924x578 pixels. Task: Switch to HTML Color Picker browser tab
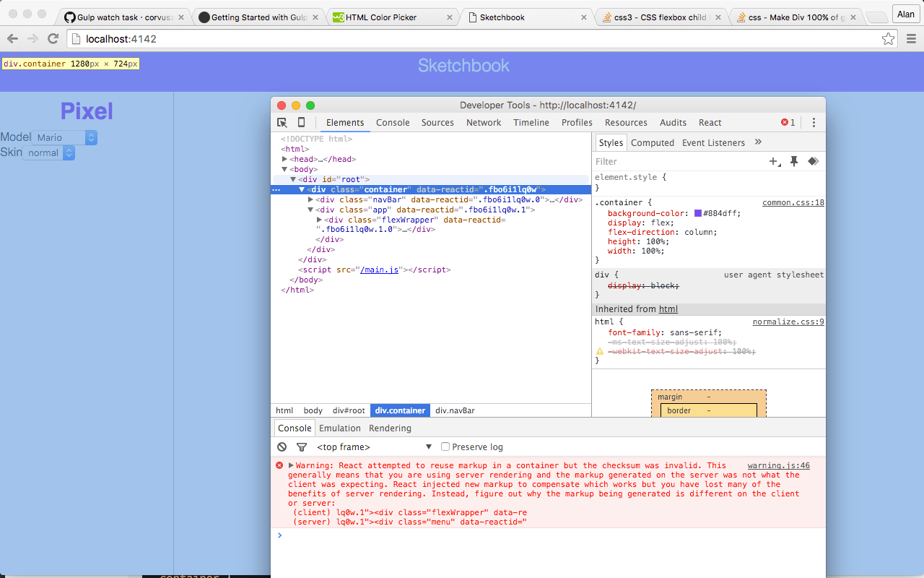click(393, 17)
